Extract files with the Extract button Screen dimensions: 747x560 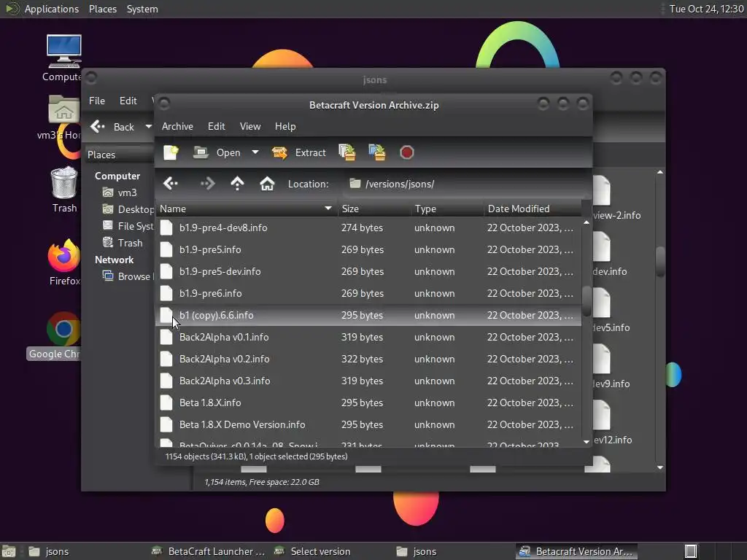[298, 152]
